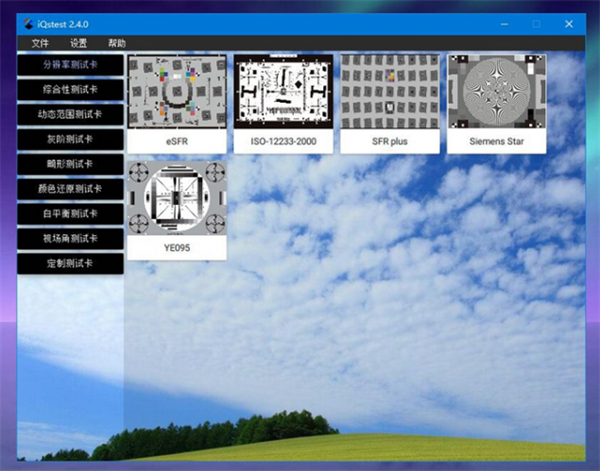Close the iQstest window
This screenshot has width=600, height=471.
[x=568, y=24]
